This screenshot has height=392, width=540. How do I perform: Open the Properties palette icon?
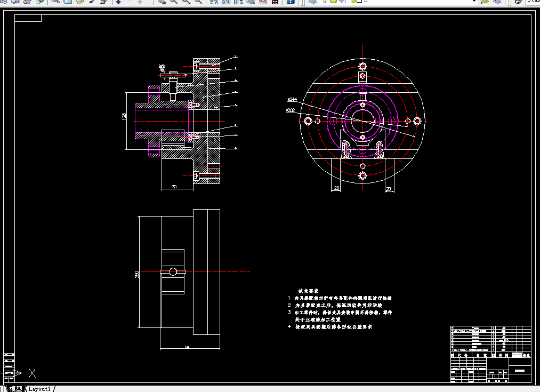tap(214, 2)
